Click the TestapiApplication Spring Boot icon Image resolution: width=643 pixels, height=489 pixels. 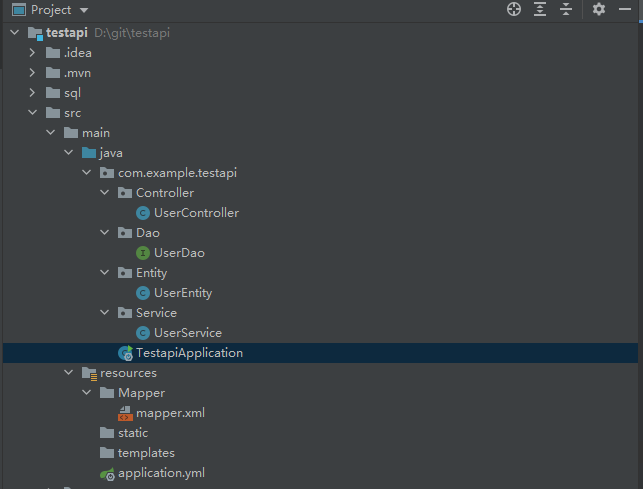click(x=125, y=353)
